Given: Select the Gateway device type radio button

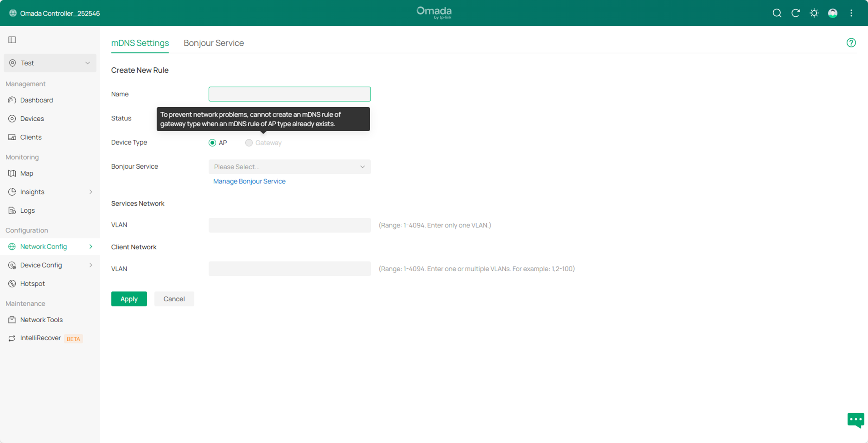Looking at the screenshot, I should tap(249, 142).
